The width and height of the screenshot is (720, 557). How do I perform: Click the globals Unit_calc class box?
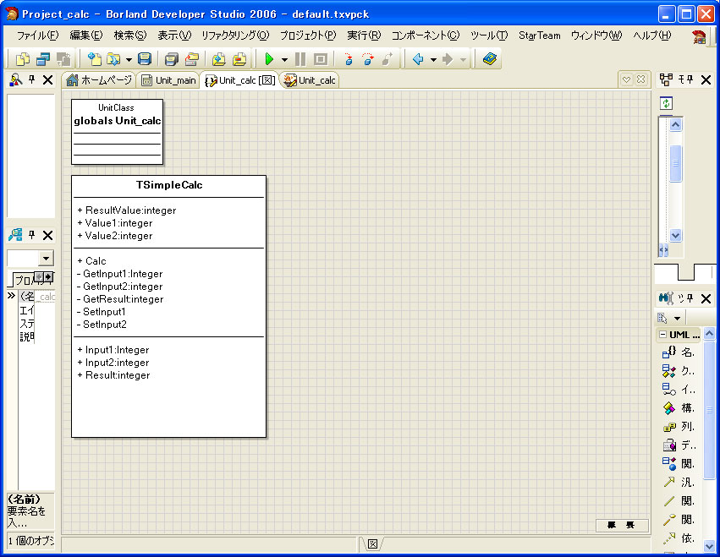[117, 120]
